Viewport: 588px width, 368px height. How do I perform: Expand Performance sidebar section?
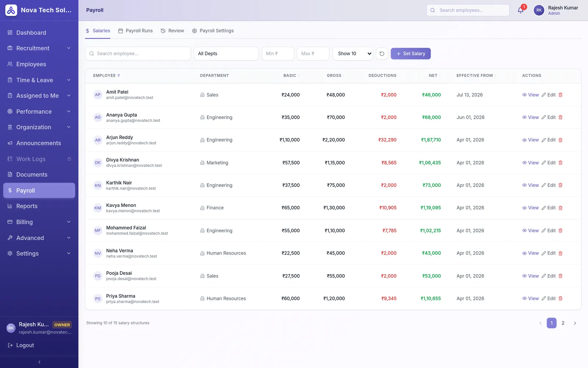[39, 112]
